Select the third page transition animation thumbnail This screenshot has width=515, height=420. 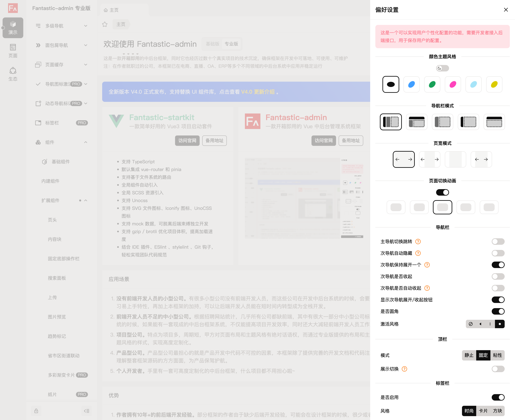coord(442,207)
